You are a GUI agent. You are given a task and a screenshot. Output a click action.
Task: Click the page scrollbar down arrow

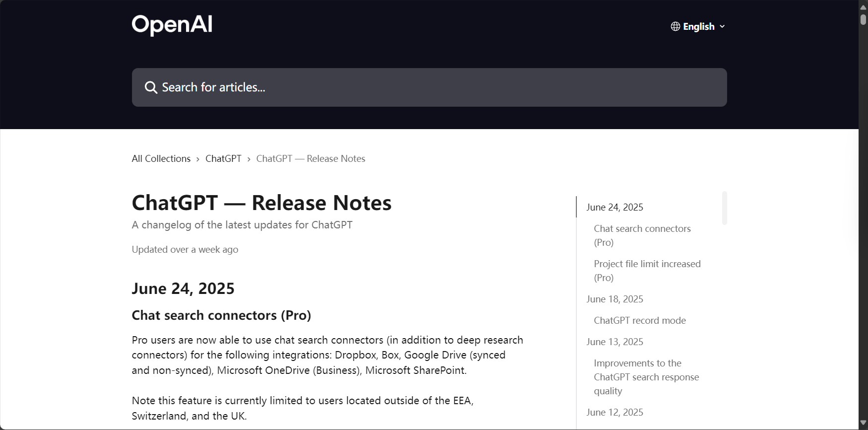point(863,424)
